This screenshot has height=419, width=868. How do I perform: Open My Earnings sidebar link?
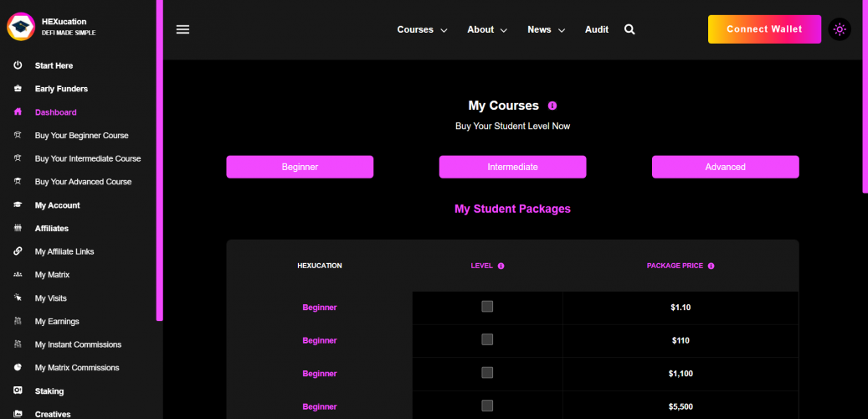57,322
